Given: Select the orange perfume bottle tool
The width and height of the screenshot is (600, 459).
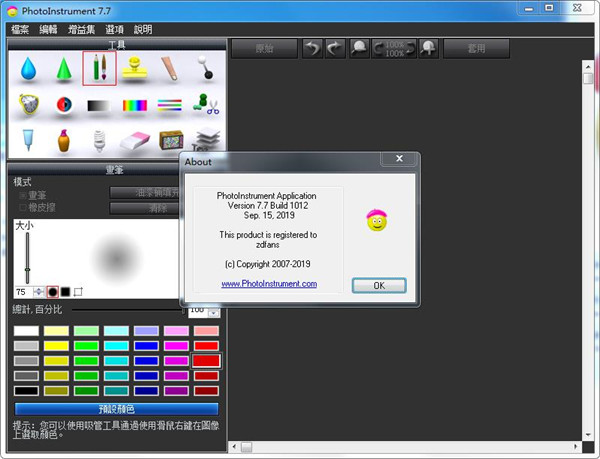Looking at the screenshot, I should click(64, 141).
